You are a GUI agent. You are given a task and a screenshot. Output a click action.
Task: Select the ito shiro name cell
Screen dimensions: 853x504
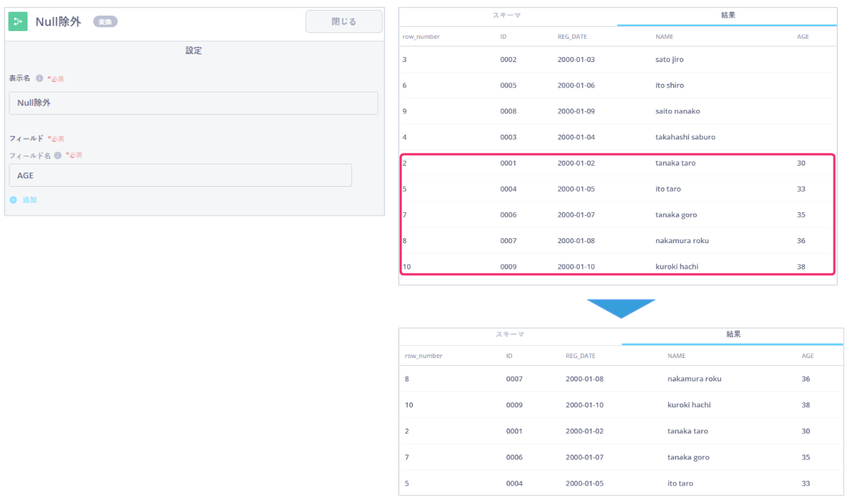pyautogui.click(x=670, y=85)
